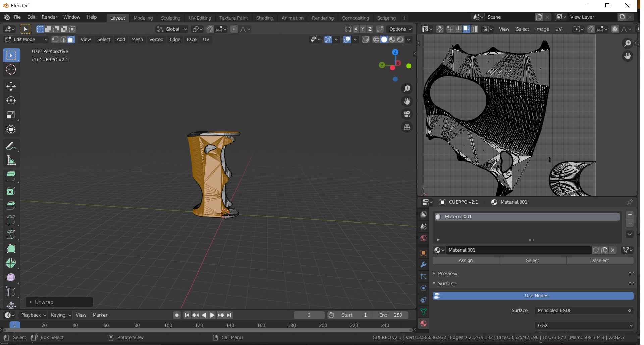Open the GGX distribution dropdown
This screenshot has width=644, height=345.
coord(584,325)
